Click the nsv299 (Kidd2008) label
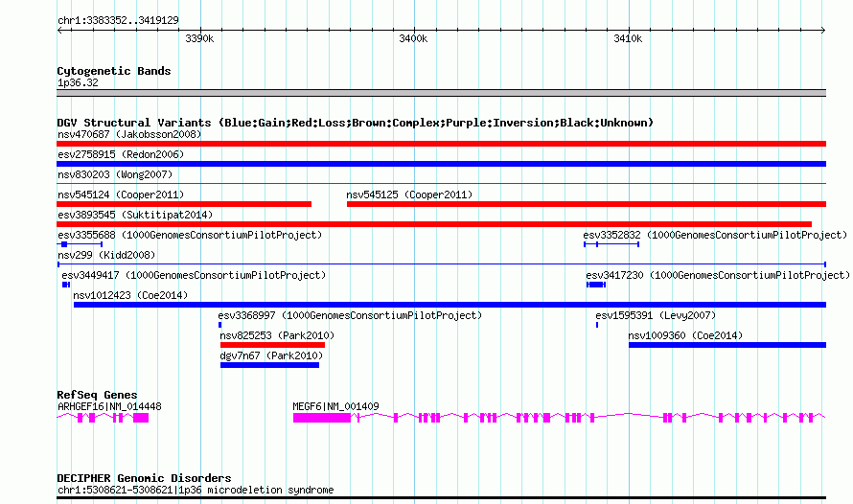The image size is (853, 504). tap(106, 255)
